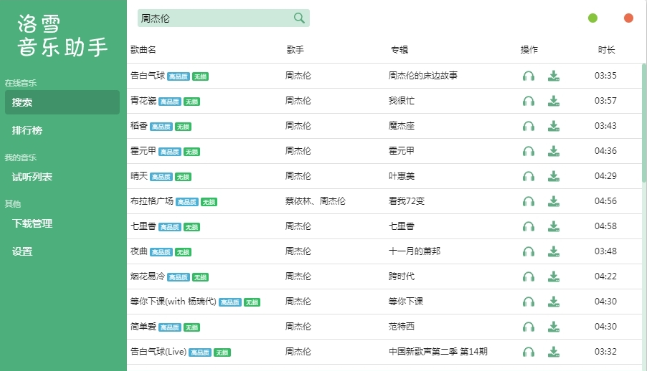647x371 pixels.
Task: Click the 歌手 column header
Action: (x=295, y=50)
